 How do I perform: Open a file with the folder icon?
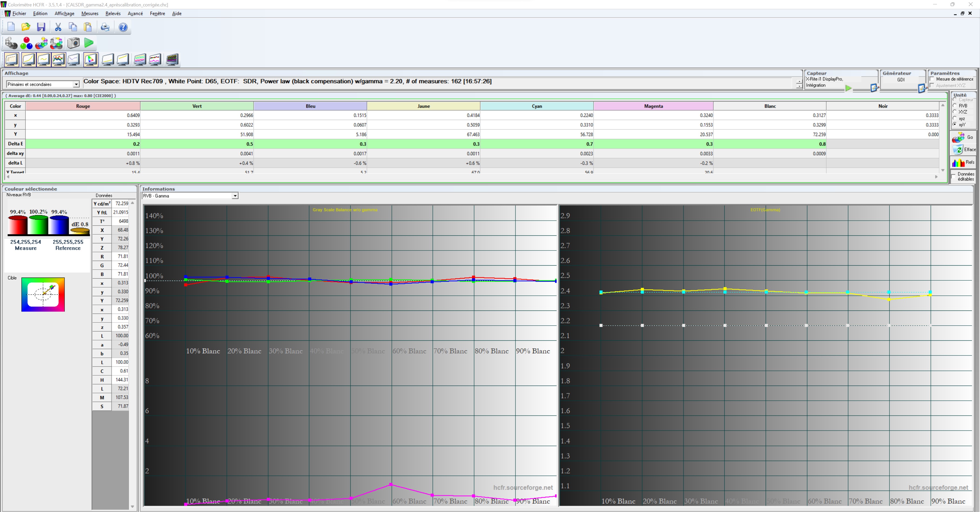point(26,27)
